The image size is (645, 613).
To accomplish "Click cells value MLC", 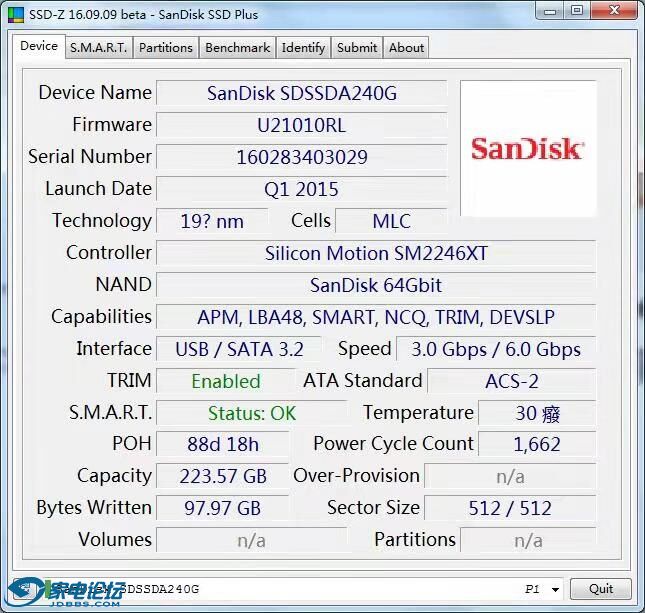I will (x=391, y=221).
